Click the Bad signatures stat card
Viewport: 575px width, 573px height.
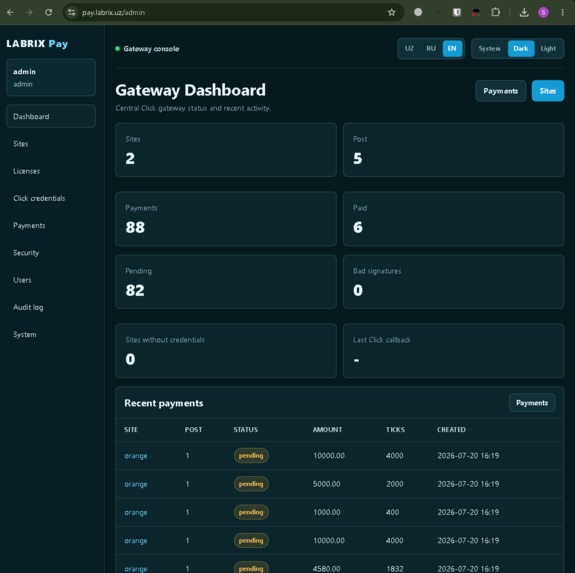pyautogui.click(x=454, y=282)
